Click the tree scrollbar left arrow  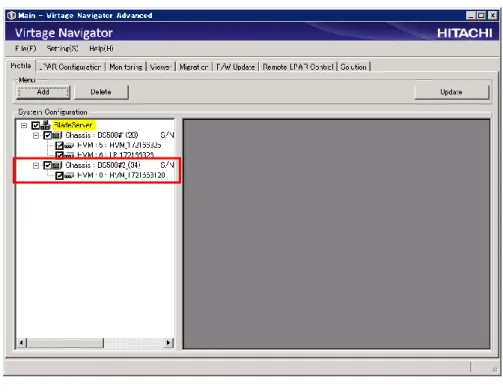coord(22,343)
